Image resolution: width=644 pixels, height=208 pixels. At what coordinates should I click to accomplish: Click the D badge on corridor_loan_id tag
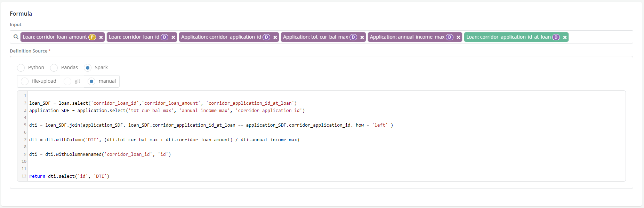click(x=164, y=37)
